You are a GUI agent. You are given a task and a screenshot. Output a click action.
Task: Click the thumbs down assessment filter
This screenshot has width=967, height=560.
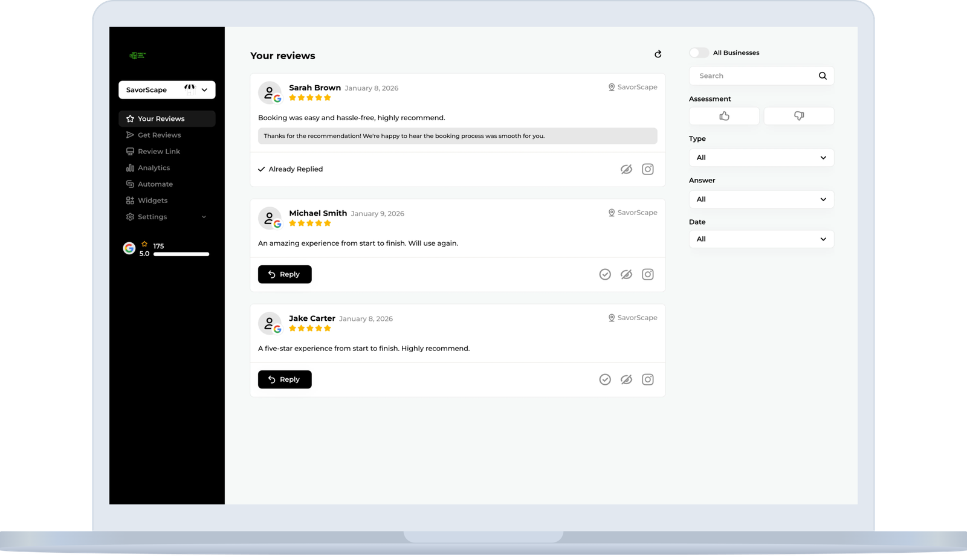(798, 116)
